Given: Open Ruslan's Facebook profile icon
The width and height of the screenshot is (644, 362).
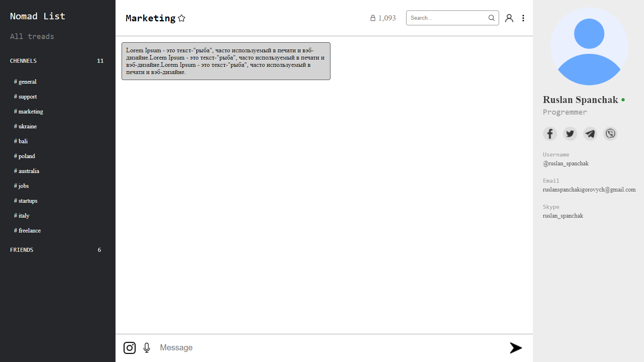Looking at the screenshot, I should tap(550, 134).
